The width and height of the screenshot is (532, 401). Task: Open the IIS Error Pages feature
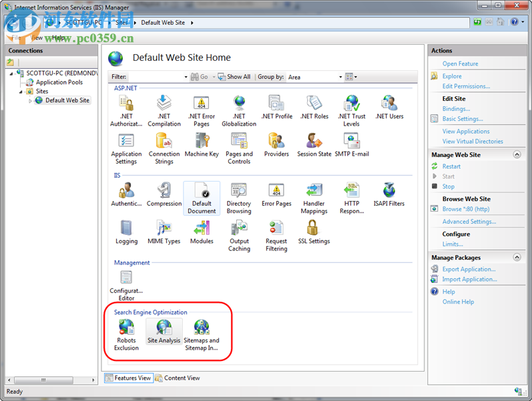277,194
